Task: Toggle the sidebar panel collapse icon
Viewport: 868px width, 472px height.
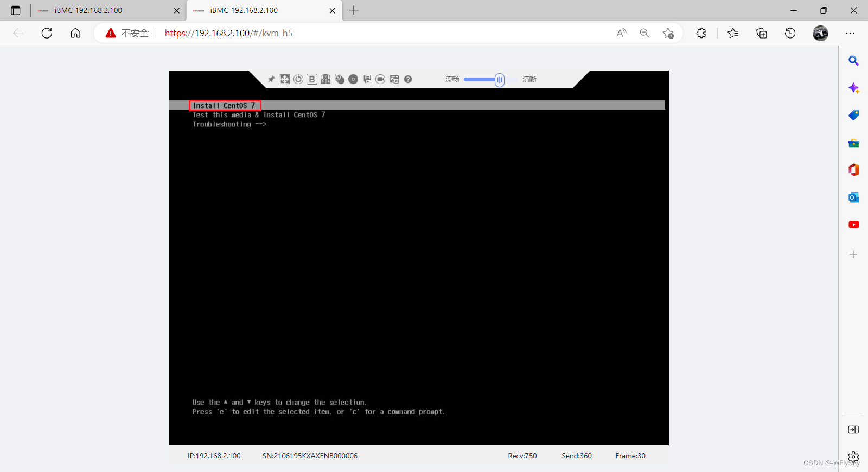Action: click(853, 430)
